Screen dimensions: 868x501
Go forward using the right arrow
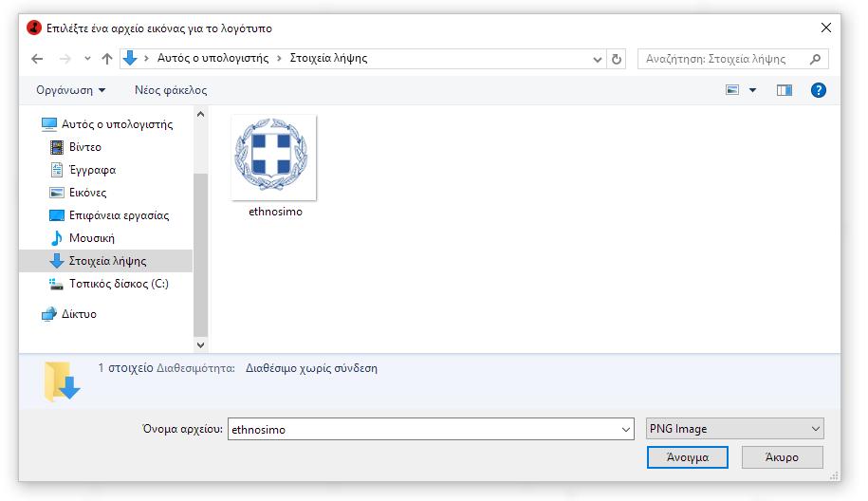[65, 59]
